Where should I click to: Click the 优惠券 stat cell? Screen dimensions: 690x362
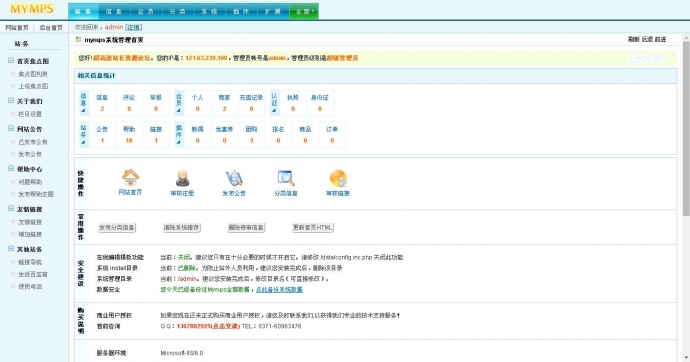224,135
